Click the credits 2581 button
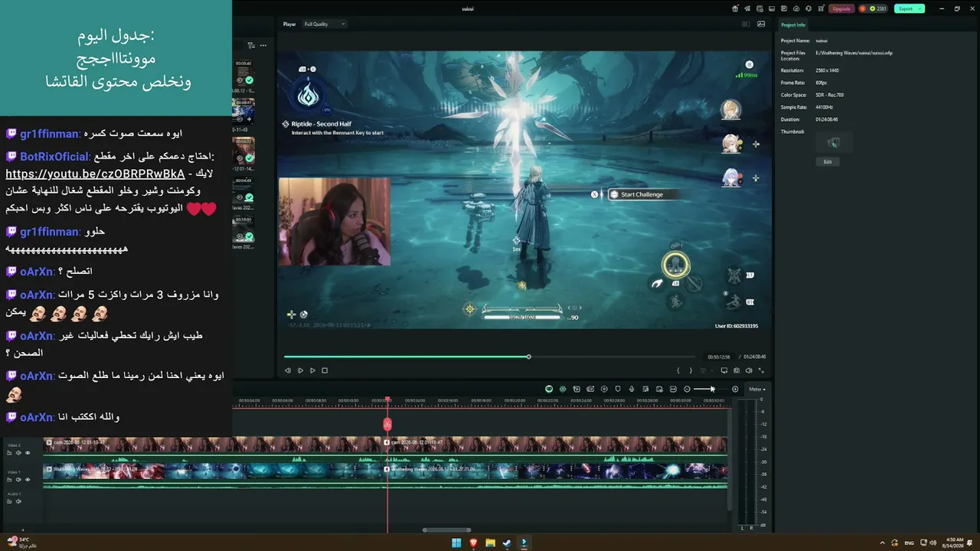The height and width of the screenshot is (551, 980). [873, 8]
